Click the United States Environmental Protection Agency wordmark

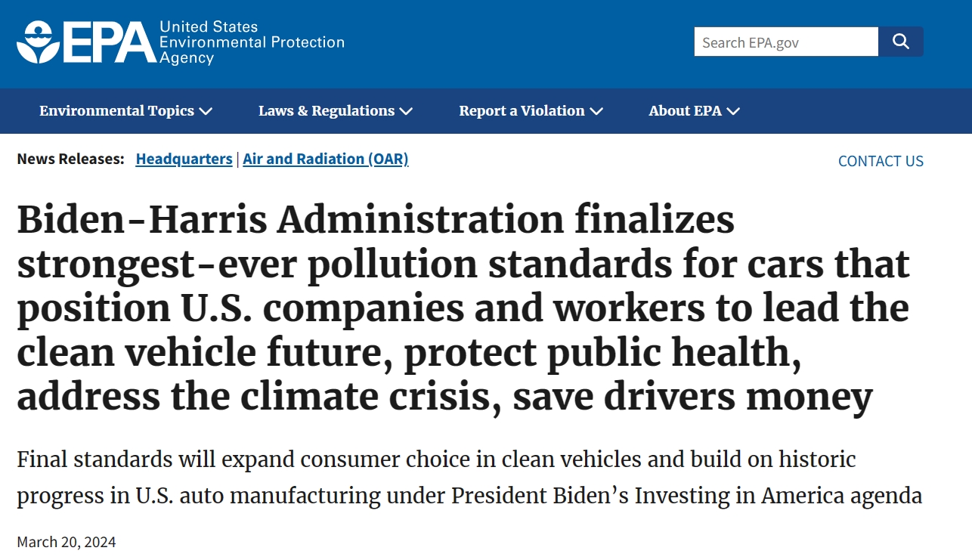coord(251,42)
